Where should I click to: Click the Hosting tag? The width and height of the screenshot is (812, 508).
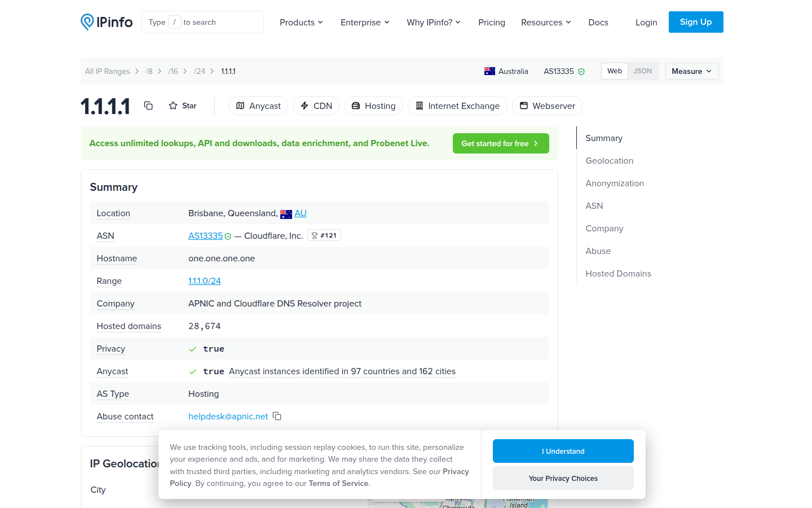(x=373, y=106)
